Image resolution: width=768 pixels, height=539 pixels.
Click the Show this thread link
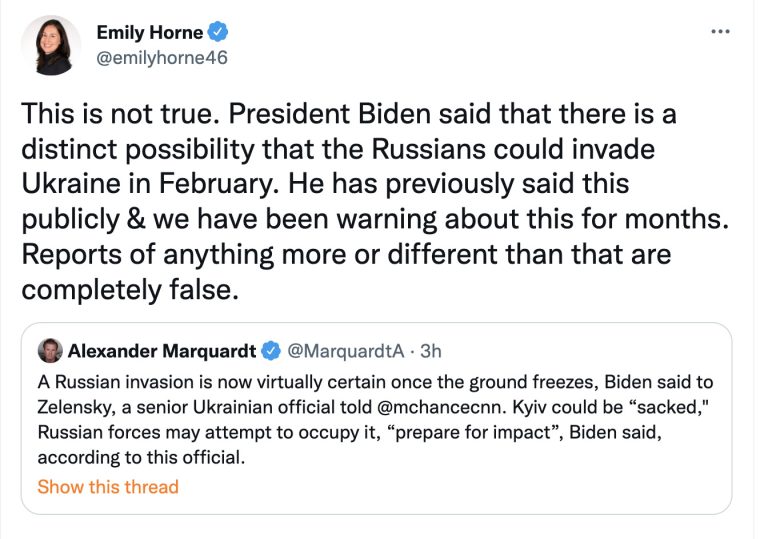click(107, 487)
